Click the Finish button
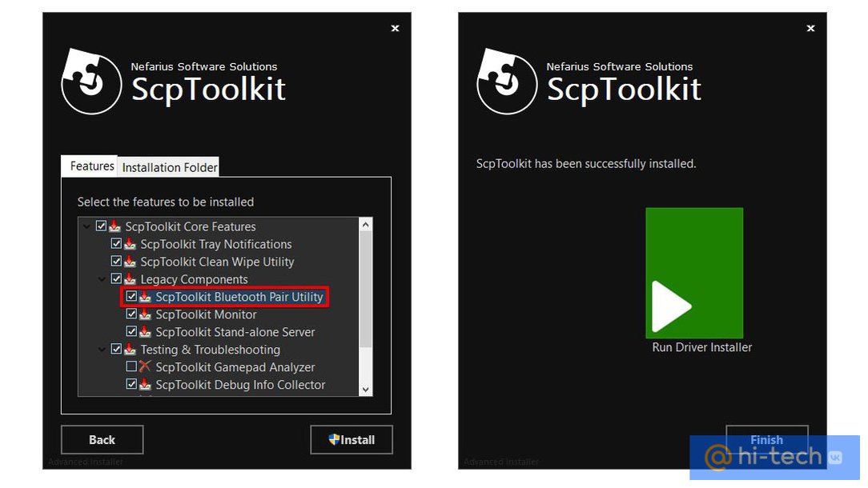The width and height of the screenshot is (868, 488). tap(766, 440)
